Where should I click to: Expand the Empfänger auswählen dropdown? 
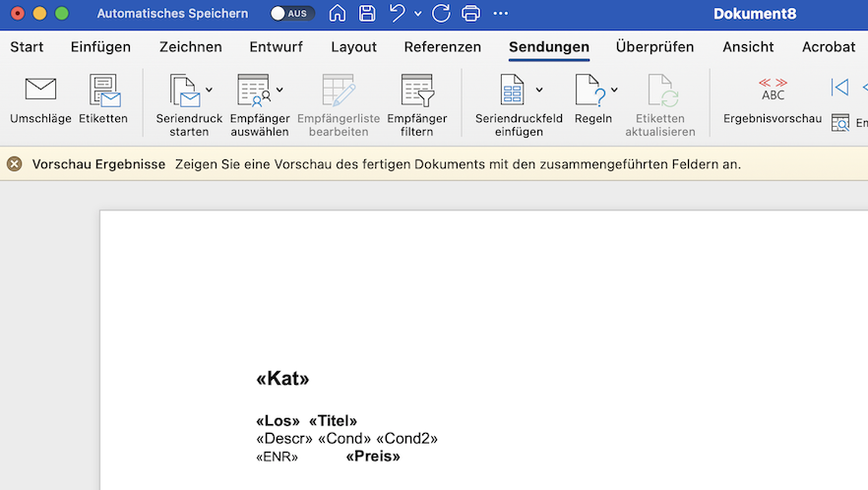pyautogui.click(x=279, y=90)
